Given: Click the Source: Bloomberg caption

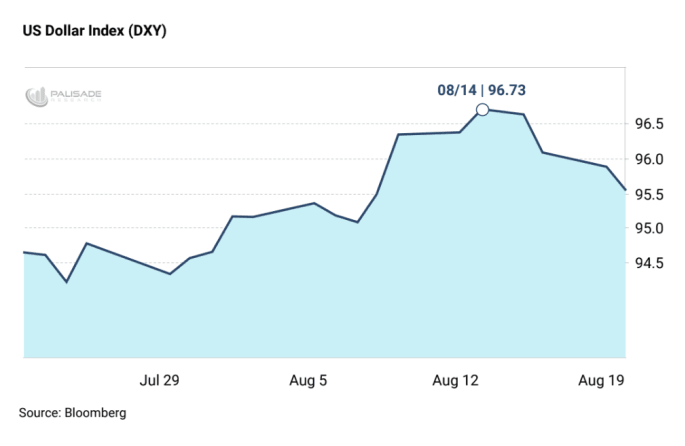Looking at the screenshot, I should pyautogui.click(x=72, y=412).
